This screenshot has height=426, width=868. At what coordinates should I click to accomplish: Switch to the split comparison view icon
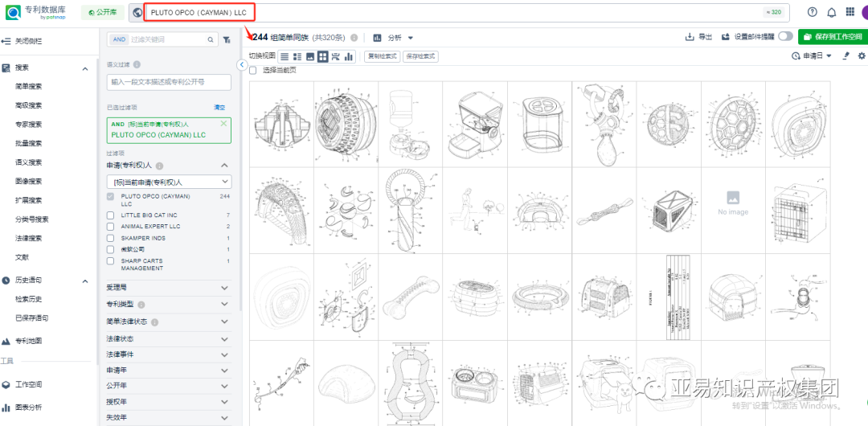click(335, 56)
